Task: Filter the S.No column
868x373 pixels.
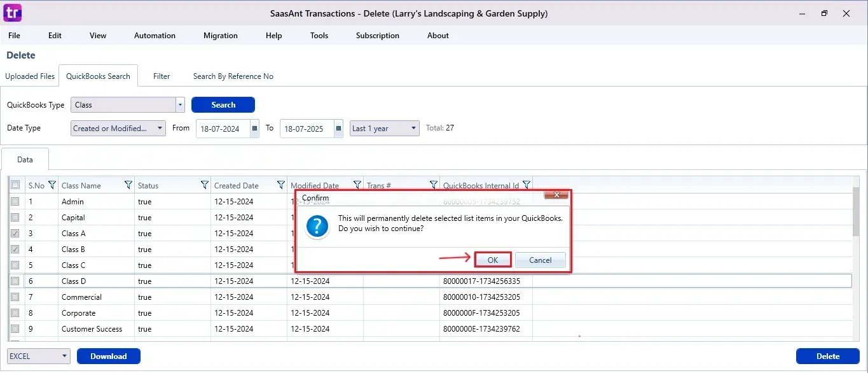Action: click(52, 185)
